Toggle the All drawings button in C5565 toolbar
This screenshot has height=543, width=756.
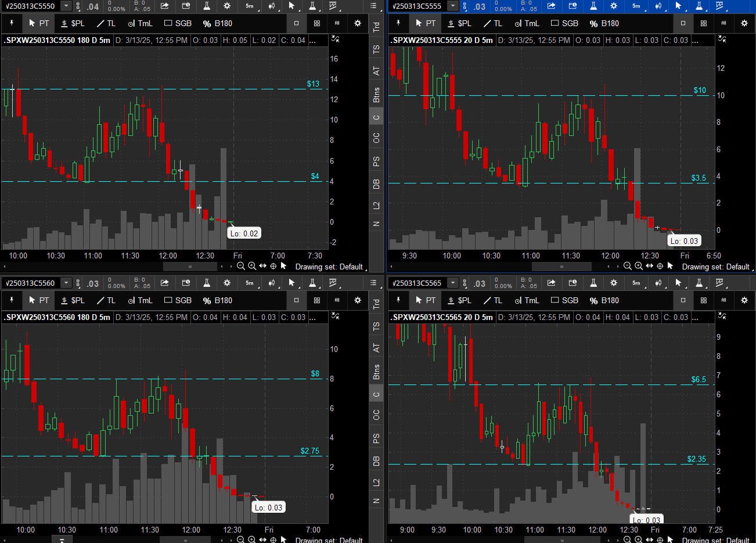click(x=723, y=300)
